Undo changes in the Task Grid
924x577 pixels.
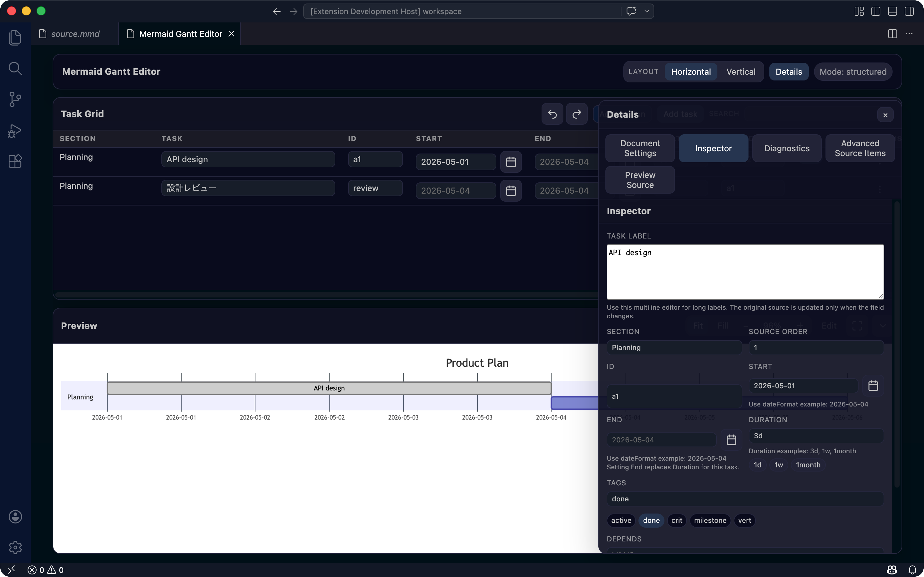point(552,114)
